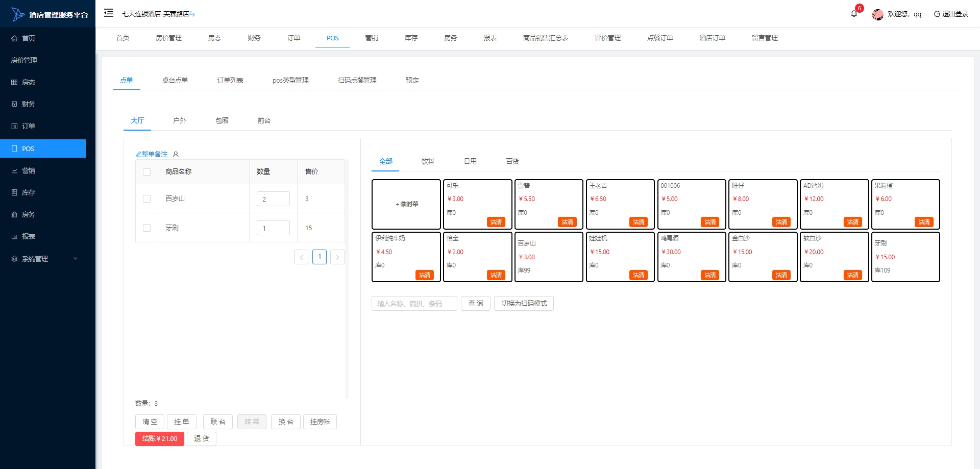The image size is (980, 469).
Task: Click the product search input field
Action: pos(414,304)
